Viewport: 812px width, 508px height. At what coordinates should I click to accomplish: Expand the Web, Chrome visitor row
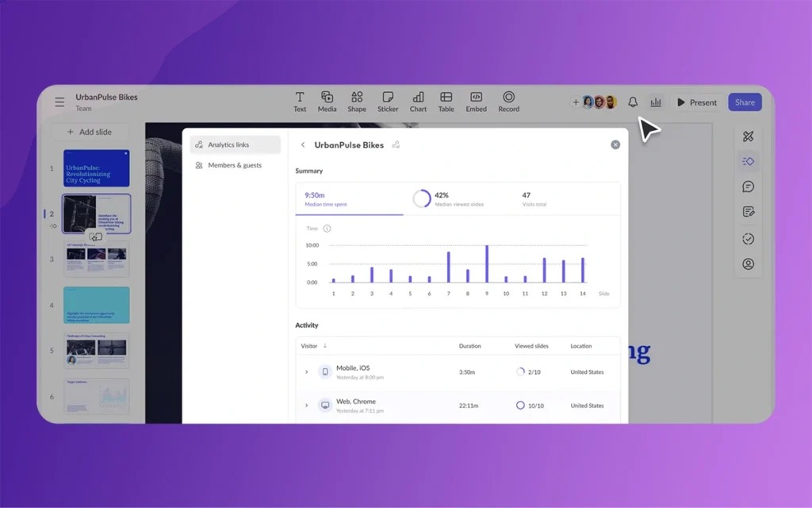point(307,406)
